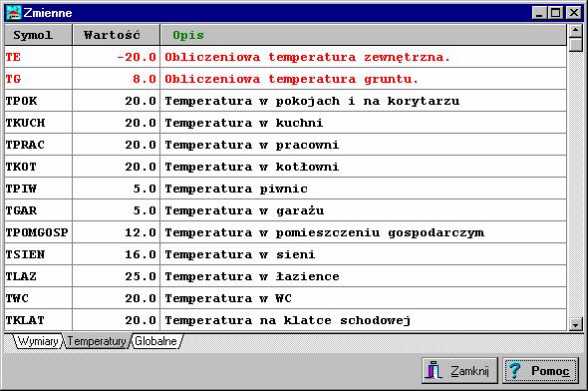Select the TG ground temperature value 8.0

[x=116, y=79]
